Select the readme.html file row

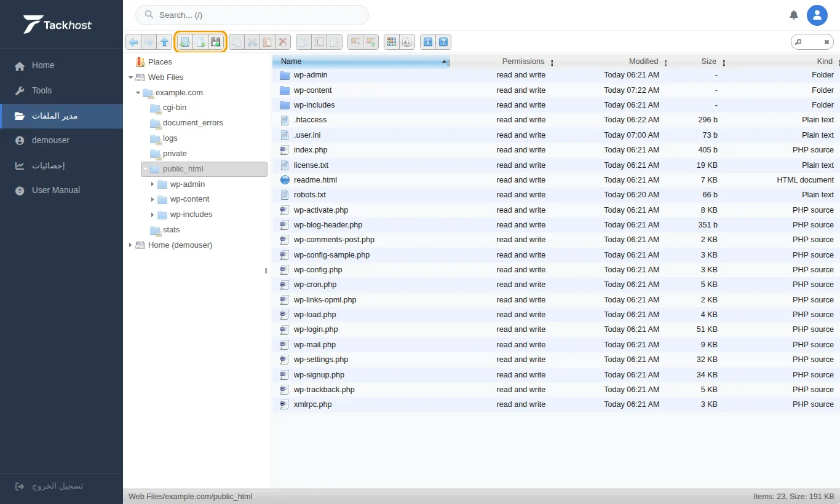coord(556,180)
